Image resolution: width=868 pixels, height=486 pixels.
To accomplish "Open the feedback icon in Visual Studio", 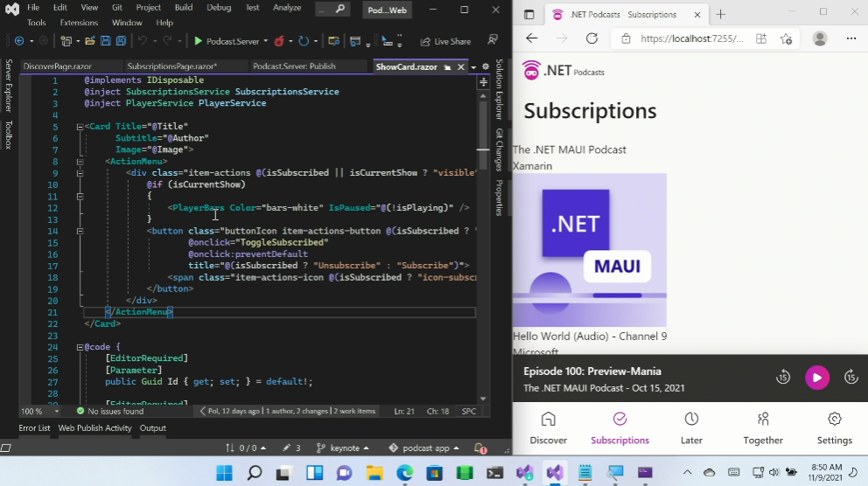I will (x=492, y=40).
